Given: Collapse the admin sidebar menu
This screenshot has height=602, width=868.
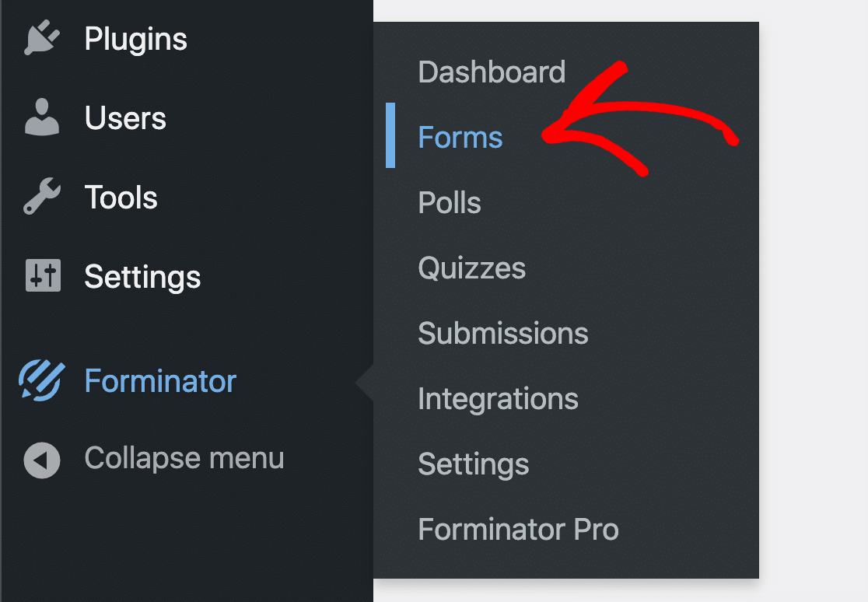Looking at the screenshot, I should click(x=184, y=458).
